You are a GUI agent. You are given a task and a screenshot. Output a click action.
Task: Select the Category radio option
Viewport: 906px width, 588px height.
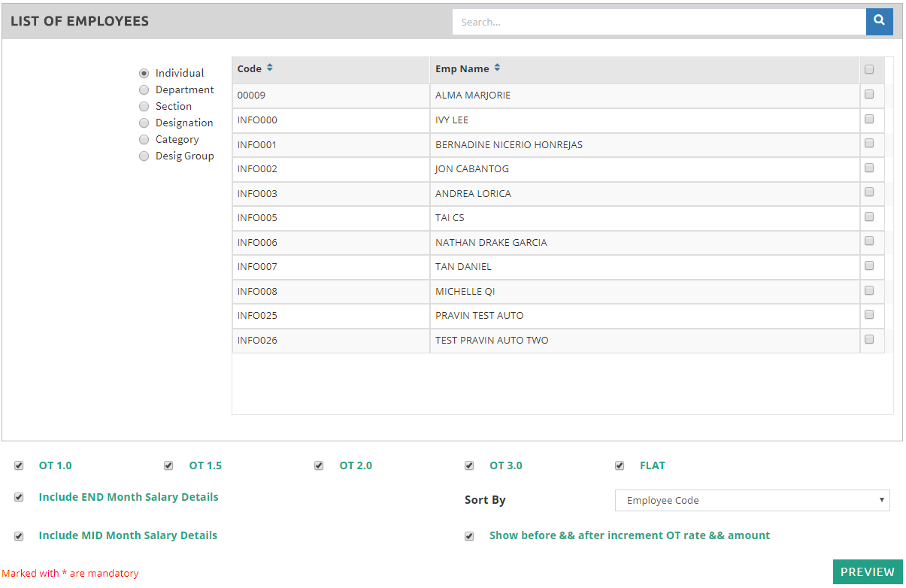[x=144, y=140]
